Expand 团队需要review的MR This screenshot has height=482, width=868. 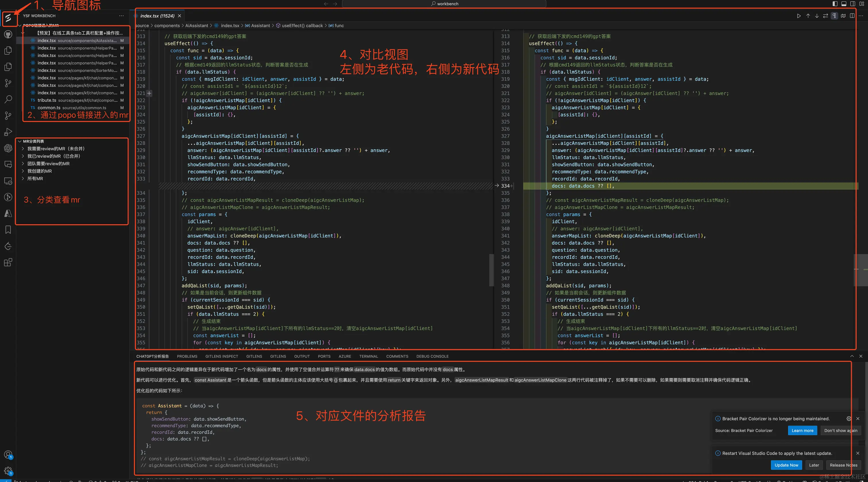pyautogui.click(x=23, y=164)
